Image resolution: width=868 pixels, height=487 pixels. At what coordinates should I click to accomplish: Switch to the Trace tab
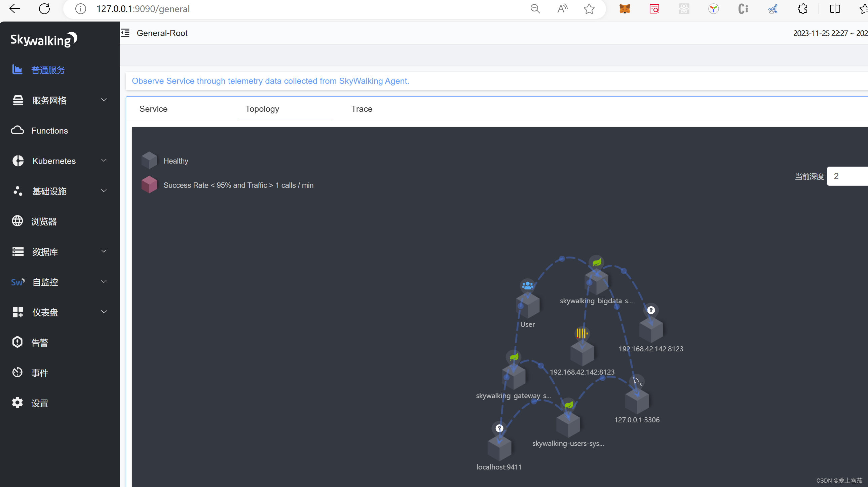point(362,109)
